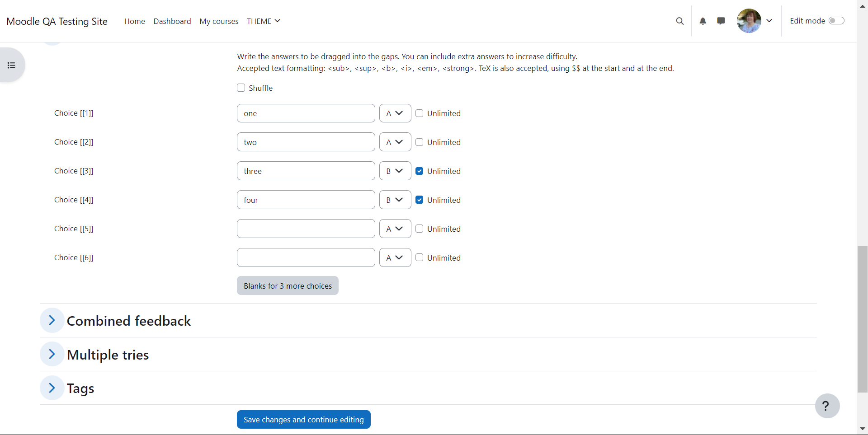The width and height of the screenshot is (868, 435).
Task: Open the notifications bell
Action: (x=703, y=21)
